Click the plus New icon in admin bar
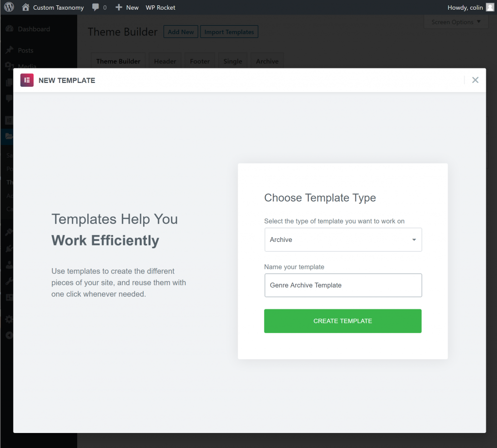This screenshot has height=448, width=497. pos(118,7)
